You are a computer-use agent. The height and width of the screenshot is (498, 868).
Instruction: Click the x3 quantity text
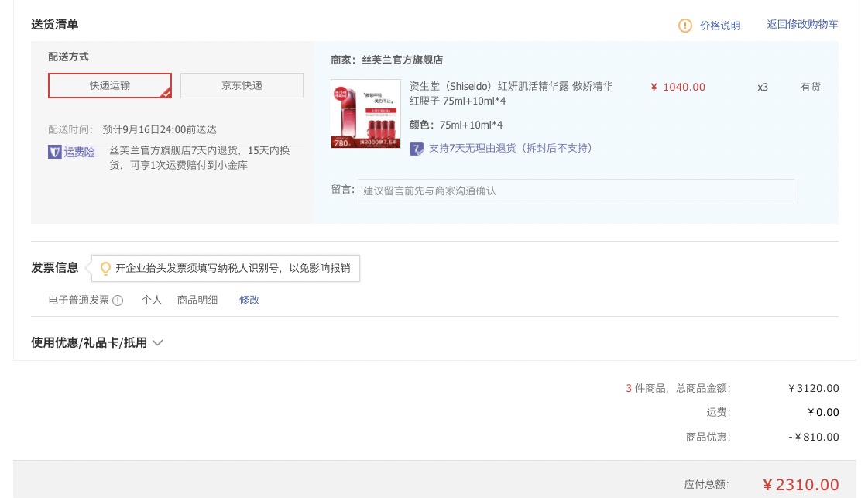pyautogui.click(x=763, y=87)
